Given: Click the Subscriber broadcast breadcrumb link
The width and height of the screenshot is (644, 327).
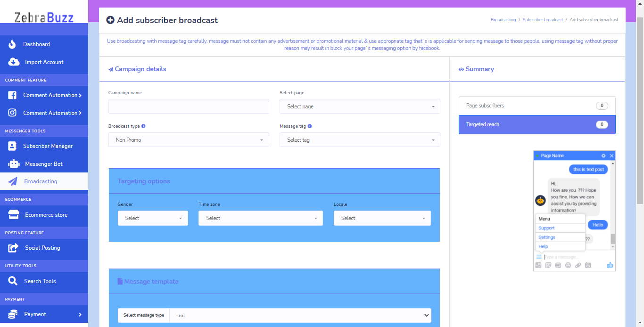Looking at the screenshot, I should 543,20.
